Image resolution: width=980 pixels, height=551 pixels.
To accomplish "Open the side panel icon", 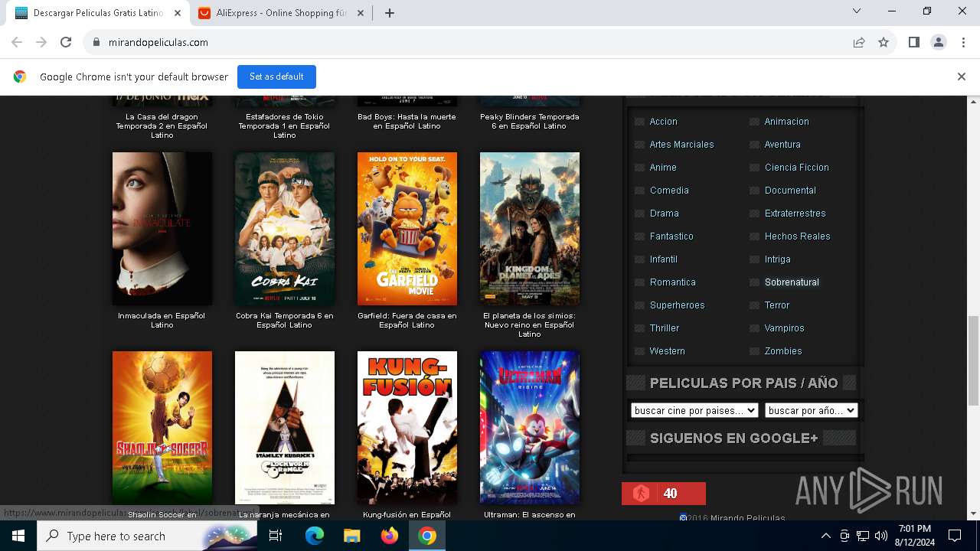I will click(913, 42).
